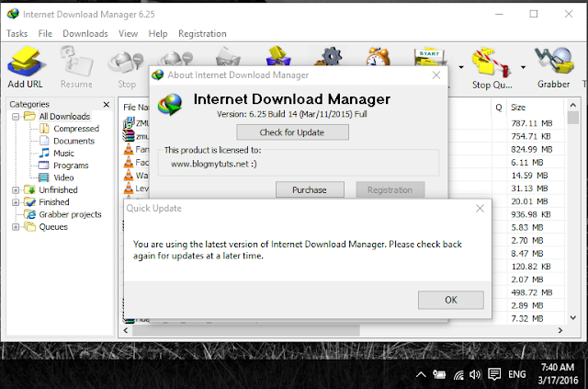Screen dimensions: 588x389
Task: Collapse the All Downloads tree node
Action: pos(16,117)
